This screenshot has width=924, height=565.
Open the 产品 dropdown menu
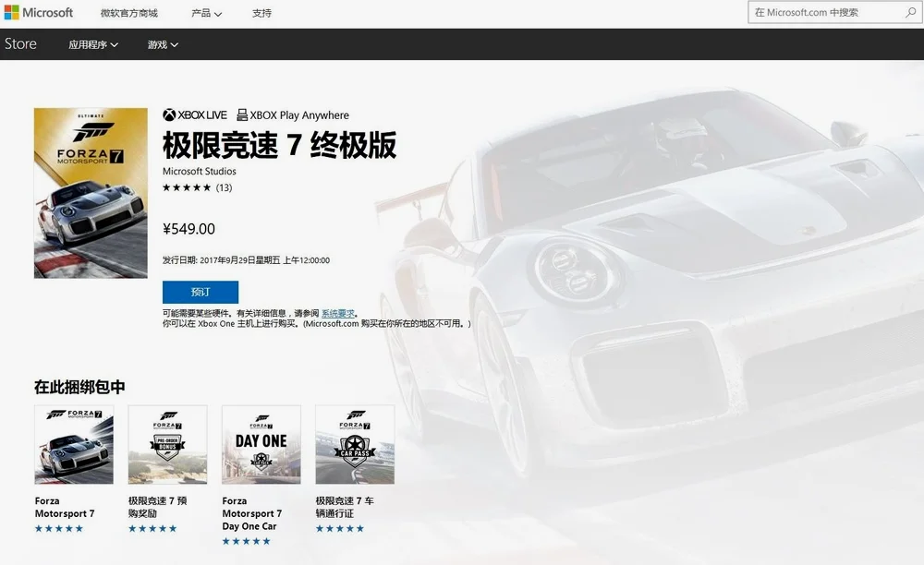[206, 13]
